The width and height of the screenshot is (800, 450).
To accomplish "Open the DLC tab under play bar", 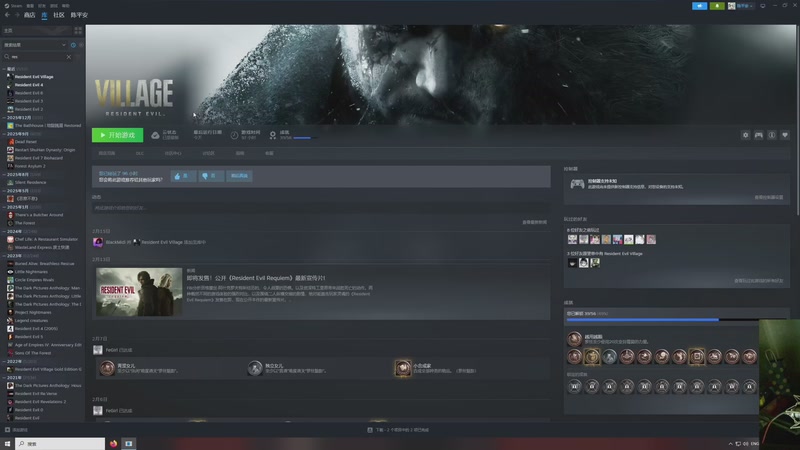I will [x=140, y=153].
